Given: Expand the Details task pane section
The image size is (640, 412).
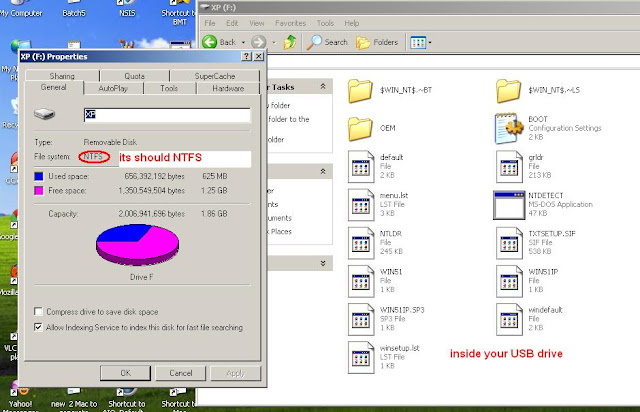Looking at the screenshot, I should click(323, 263).
